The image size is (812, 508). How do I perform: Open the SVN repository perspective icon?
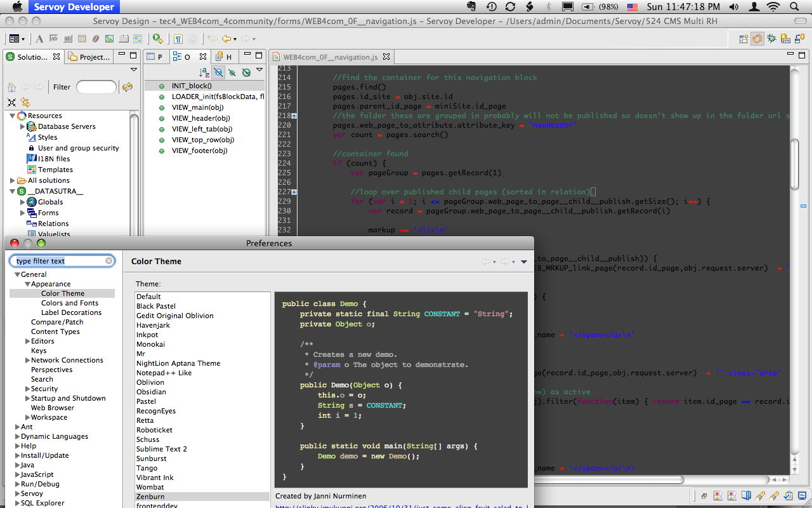pyautogui.click(x=785, y=39)
